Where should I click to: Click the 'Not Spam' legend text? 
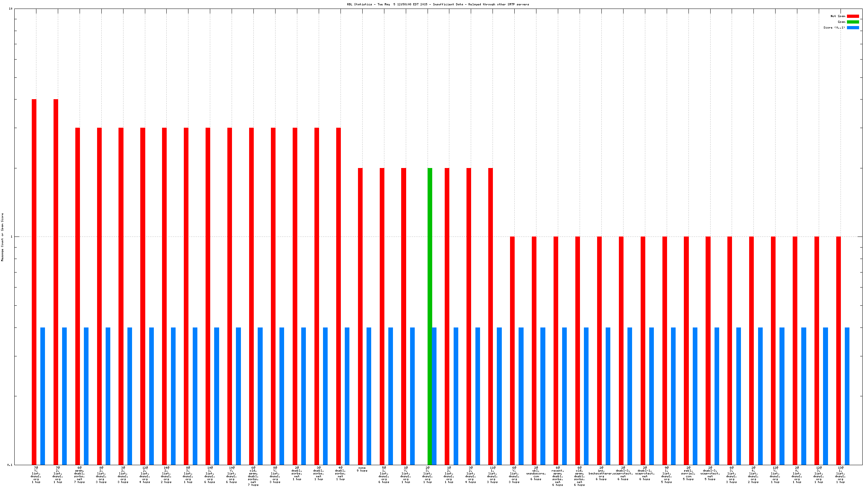[838, 16]
